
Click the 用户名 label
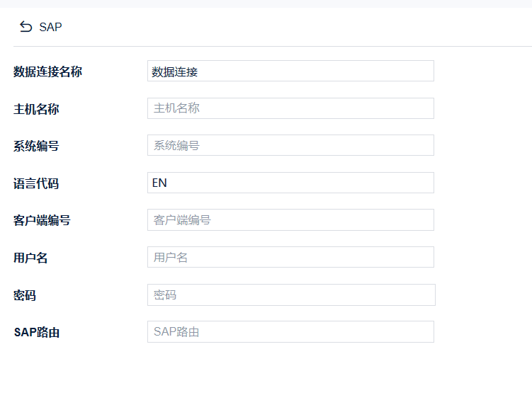pyautogui.click(x=30, y=258)
